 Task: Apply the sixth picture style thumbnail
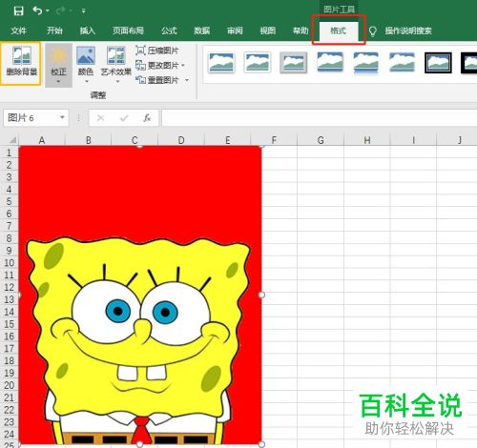[402, 62]
